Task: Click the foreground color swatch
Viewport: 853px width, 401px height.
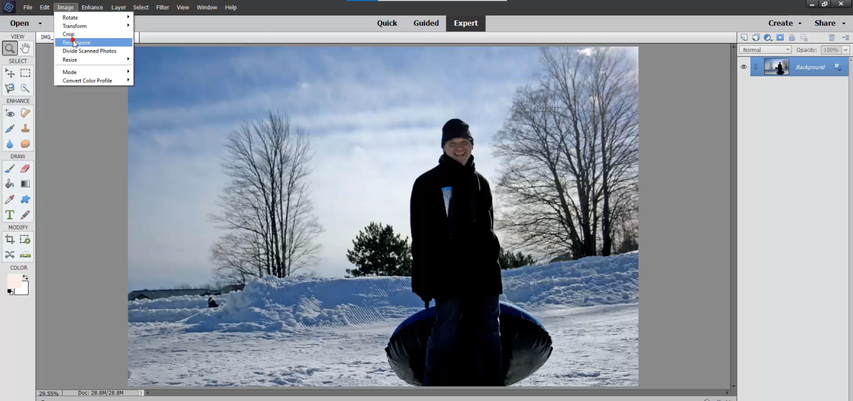Action: point(14,281)
